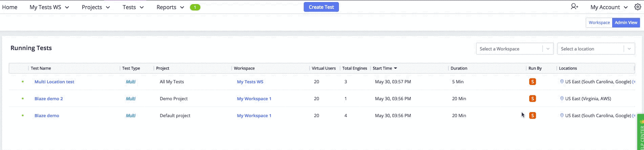This screenshot has height=150, width=644.
Task: Click the green reports count badge
Action: coord(195,7)
